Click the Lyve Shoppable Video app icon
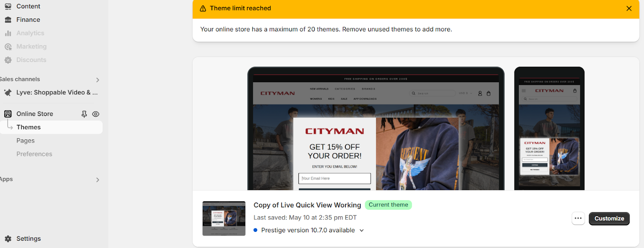Screen dimensions: 644x248 pos(8,93)
